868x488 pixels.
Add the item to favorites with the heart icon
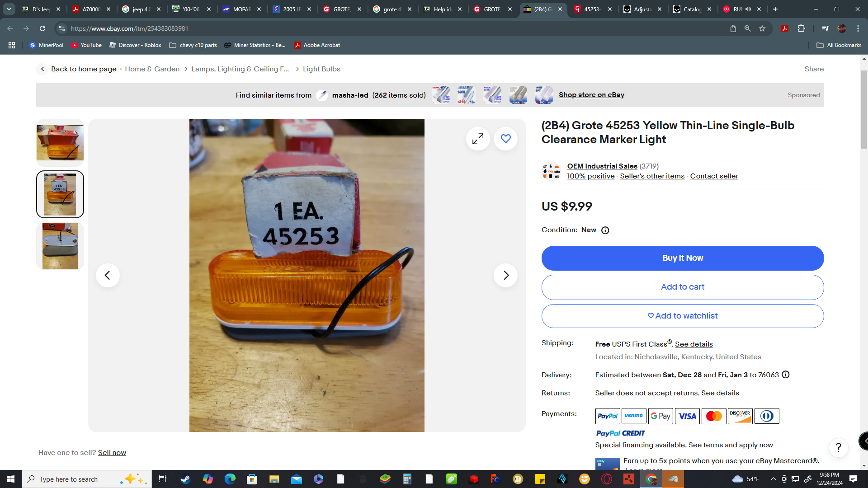[505, 139]
